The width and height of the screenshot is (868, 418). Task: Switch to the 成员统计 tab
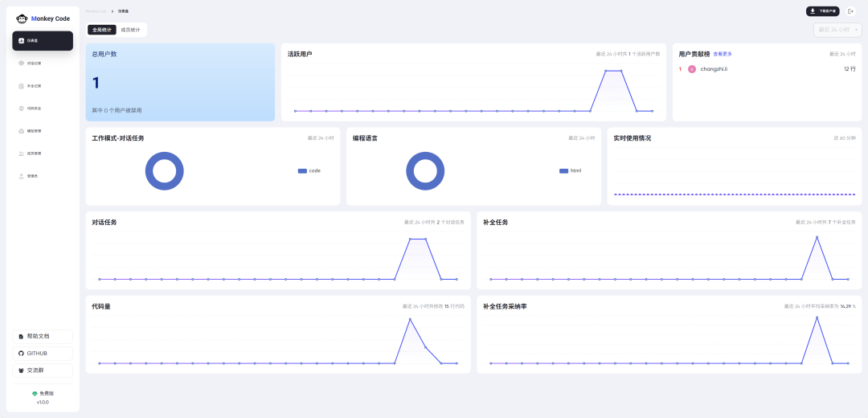tap(131, 30)
